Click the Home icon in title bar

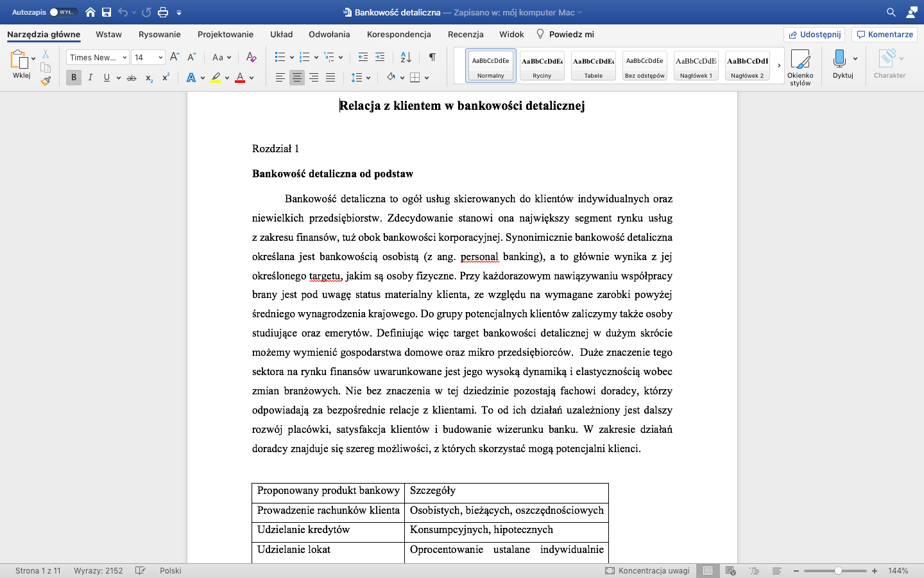pos(90,12)
